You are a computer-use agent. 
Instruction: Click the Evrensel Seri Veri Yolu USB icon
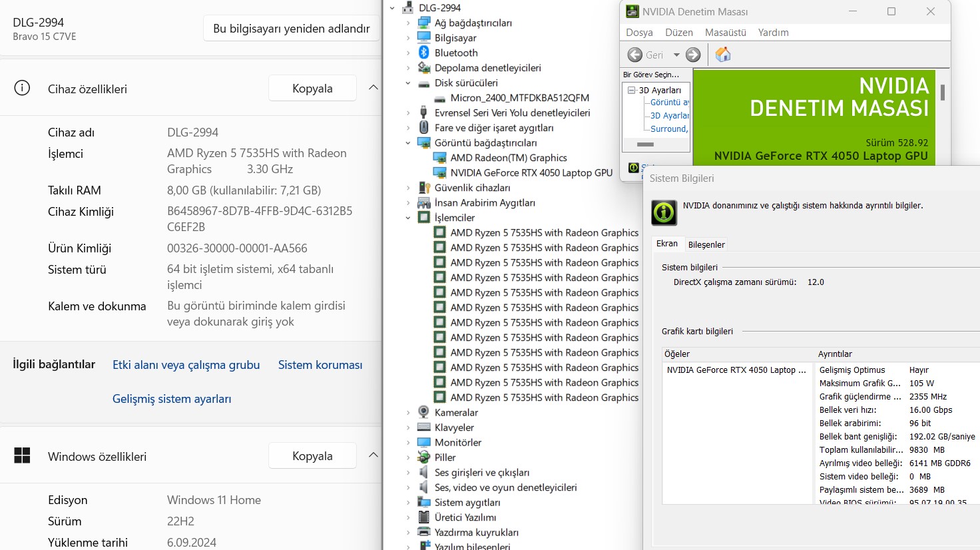click(x=423, y=113)
